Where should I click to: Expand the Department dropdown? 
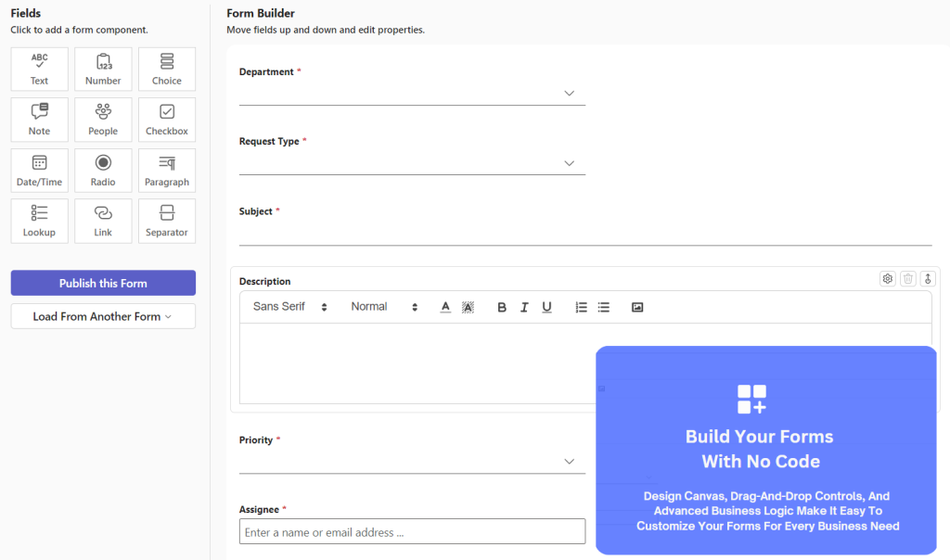pos(412,94)
